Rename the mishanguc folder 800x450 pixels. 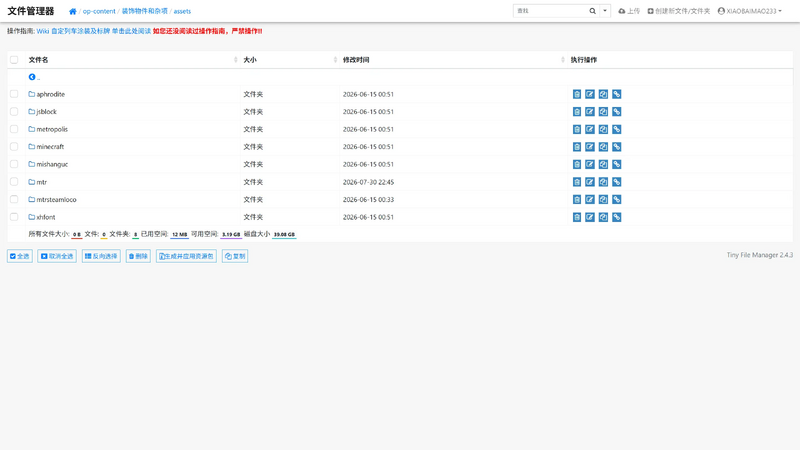coord(590,164)
